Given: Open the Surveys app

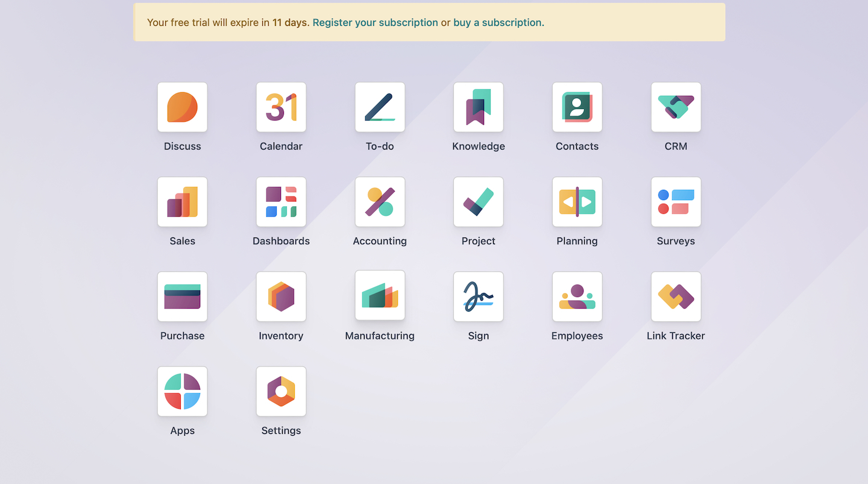Looking at the screenshot, I should tap(676, 202).
